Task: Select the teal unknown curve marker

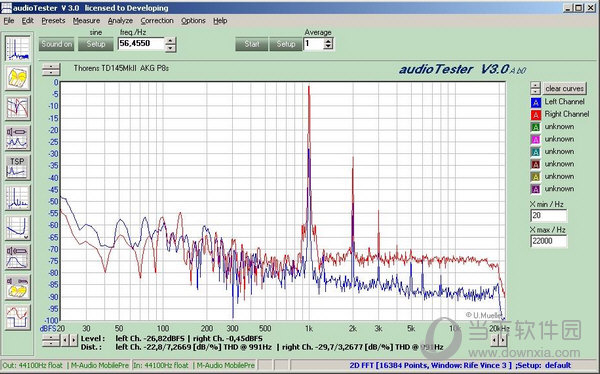Action: pos(536,152)
